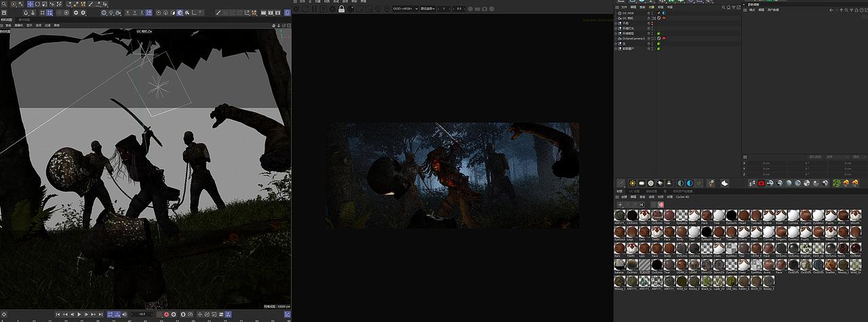This screenshot has height=322, width=868.
Task: Click the X position field in the coordinates panel
Action: tap(766, 163)
